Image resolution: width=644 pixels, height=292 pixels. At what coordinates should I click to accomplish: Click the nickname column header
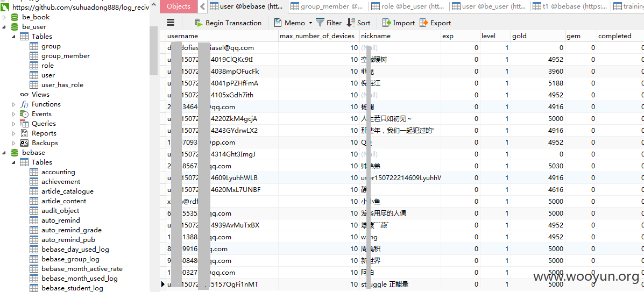click(x=400, y=35)
